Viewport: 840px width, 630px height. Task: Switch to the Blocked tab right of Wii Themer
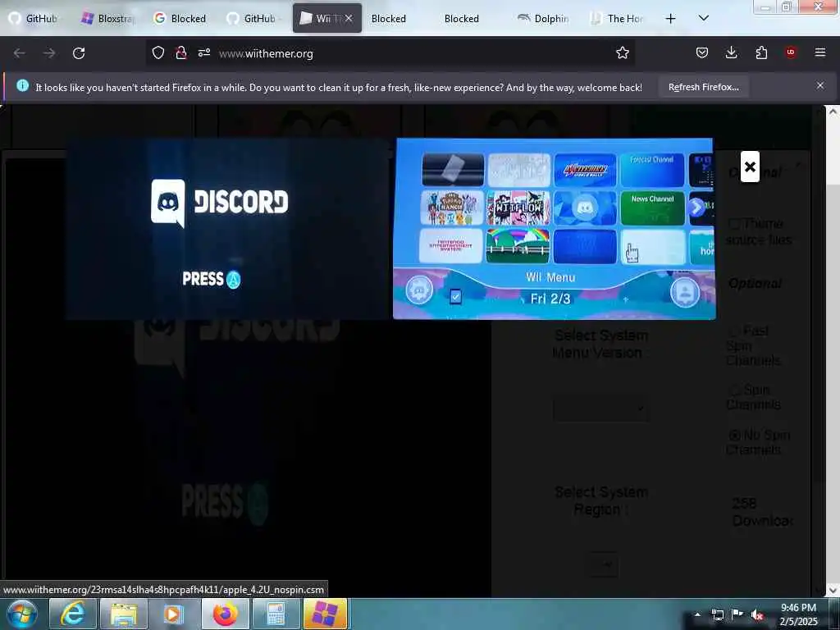coord(388,18)
